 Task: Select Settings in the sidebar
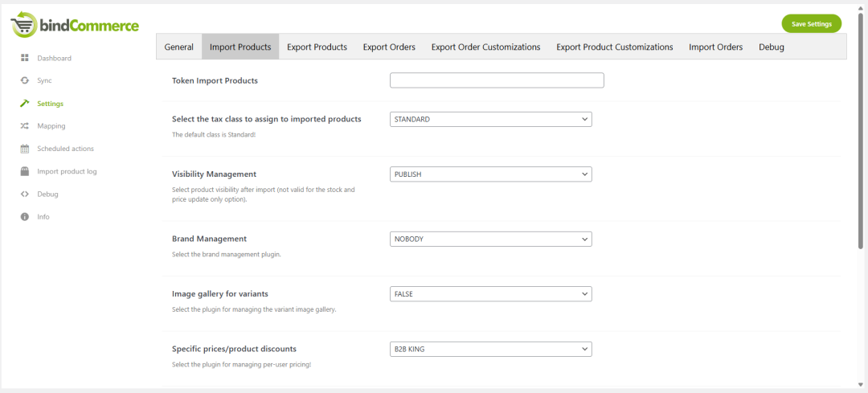point(51,104)
